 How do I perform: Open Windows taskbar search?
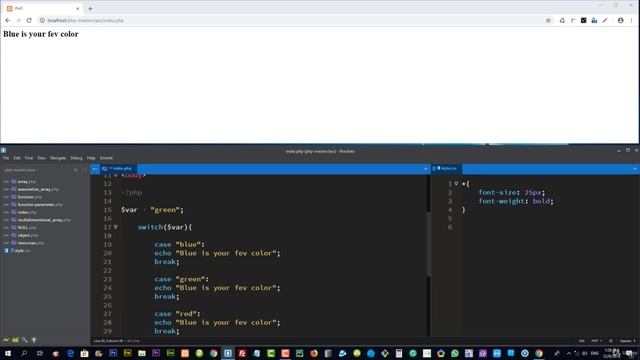click(x=24, y=353)
